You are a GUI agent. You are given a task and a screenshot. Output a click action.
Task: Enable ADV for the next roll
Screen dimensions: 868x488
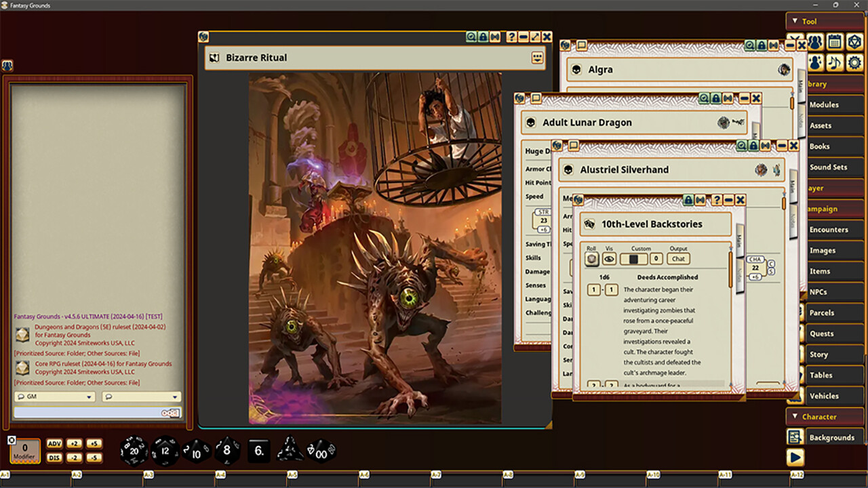(55, 443)
